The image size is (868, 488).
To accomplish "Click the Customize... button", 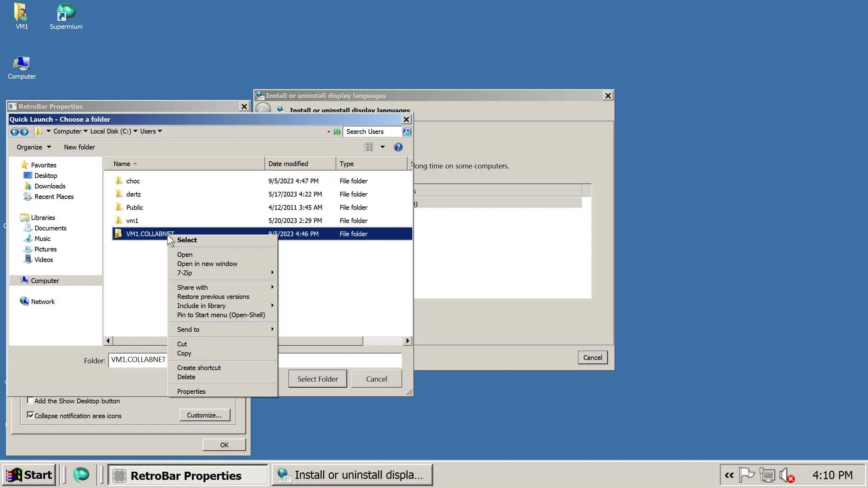I will coord(204,415).
